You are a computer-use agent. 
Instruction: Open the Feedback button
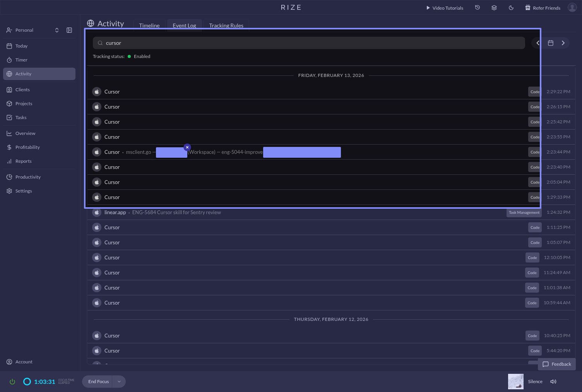(556, 364)
